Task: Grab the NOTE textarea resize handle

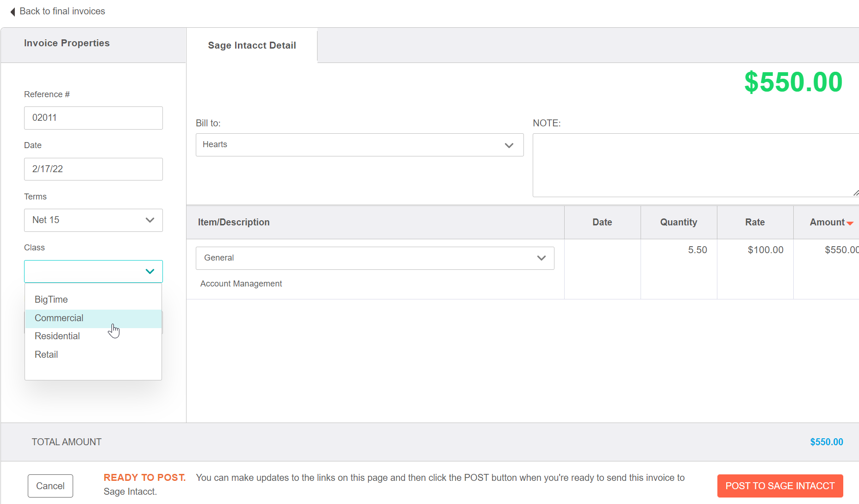Action: pyautogui.click(x=856, y=193)
